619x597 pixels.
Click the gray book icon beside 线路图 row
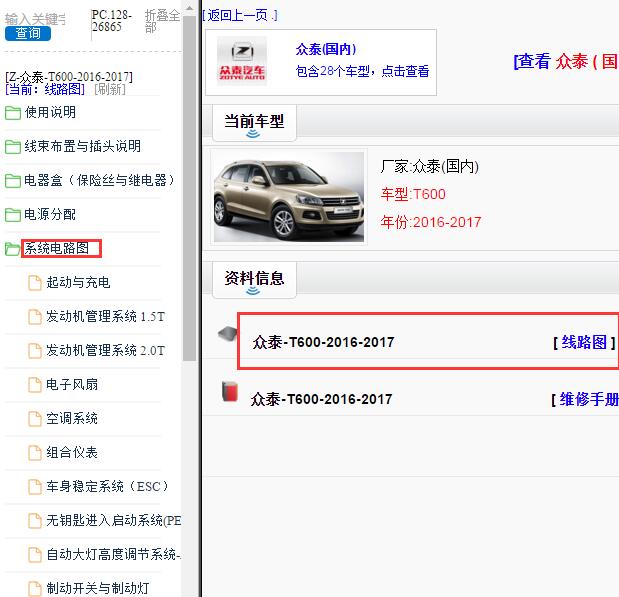coord(228,334)
